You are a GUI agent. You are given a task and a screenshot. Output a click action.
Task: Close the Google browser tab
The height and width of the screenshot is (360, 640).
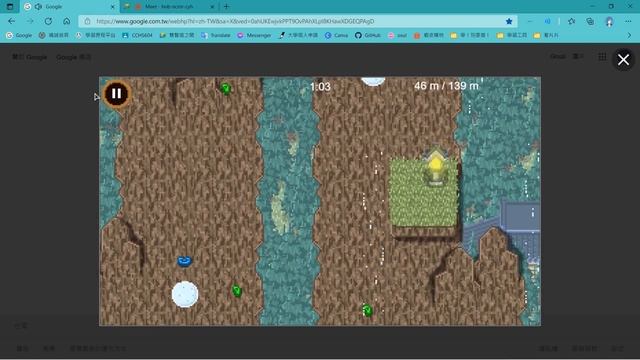[113, 7]
